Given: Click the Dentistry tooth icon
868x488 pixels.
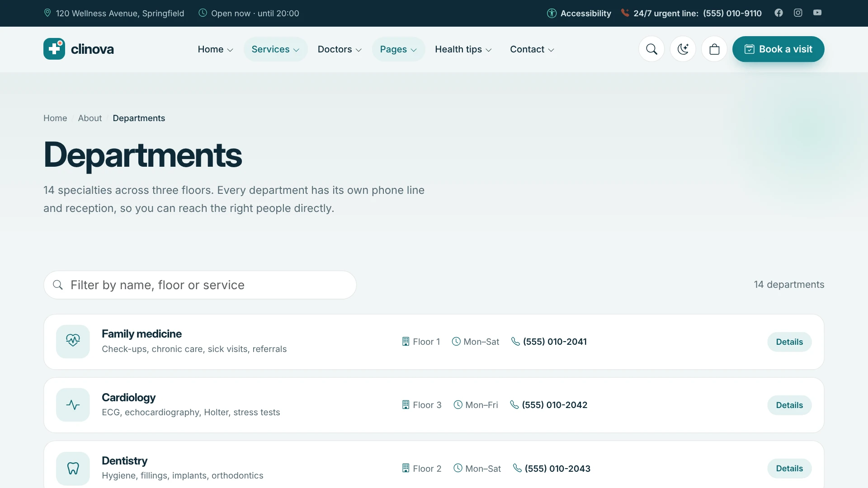Looking at the screenshot, I should pyautogui.click(x=73, y=469).
